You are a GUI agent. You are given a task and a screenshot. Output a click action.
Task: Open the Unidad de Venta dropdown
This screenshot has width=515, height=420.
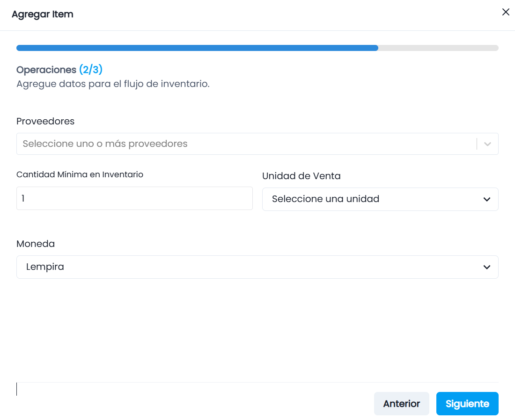(380, 199)
